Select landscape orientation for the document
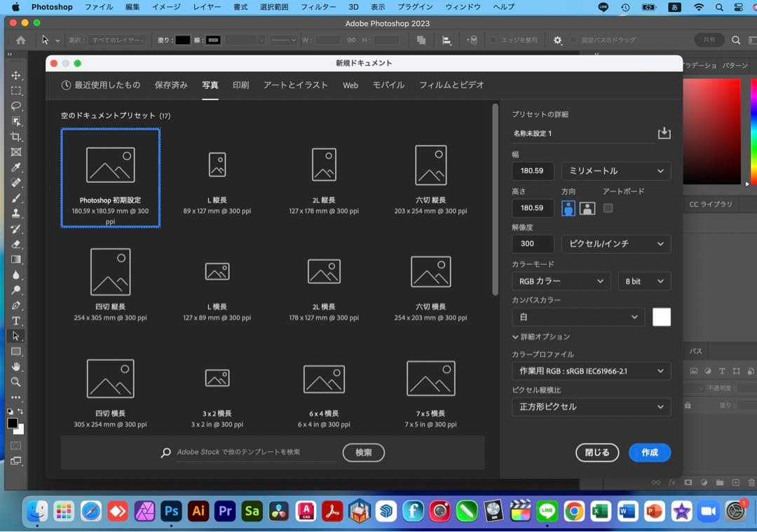The image size is (757, 532). [587, 208]
